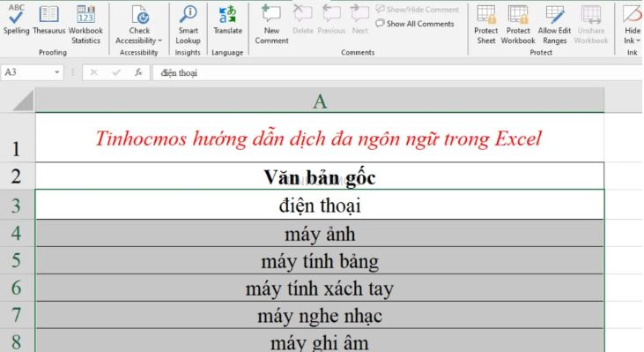The width and height of the screenshot is (644, 352).
Task: Select row 7 header
Action: pyautogui.click(x=17, y=315)
